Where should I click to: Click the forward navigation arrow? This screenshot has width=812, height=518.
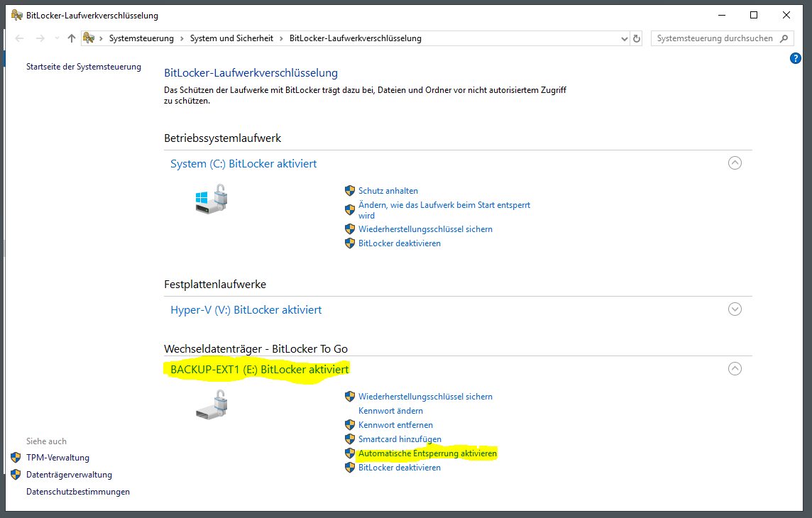tap(40, 38)
